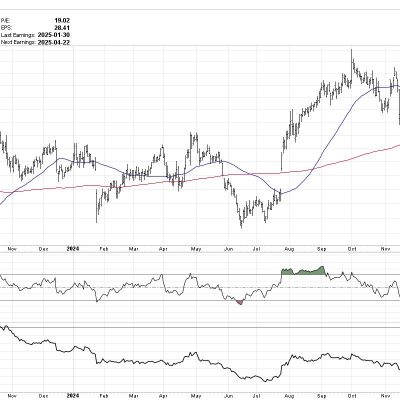Image resolution: width=400 pixels, height=400 pixels.
Task: Click the Oct label on upper time axis
Action: 352,249
